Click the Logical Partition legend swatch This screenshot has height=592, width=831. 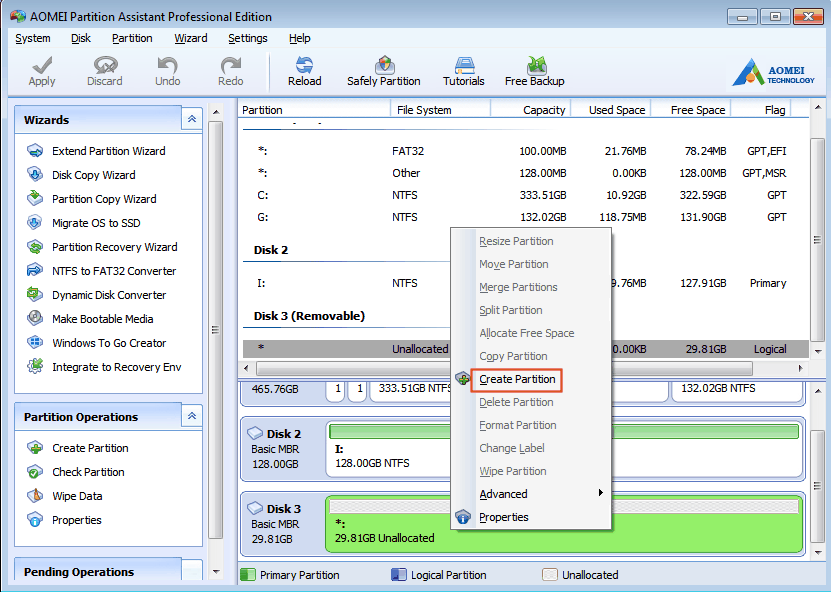coord(398,575)
